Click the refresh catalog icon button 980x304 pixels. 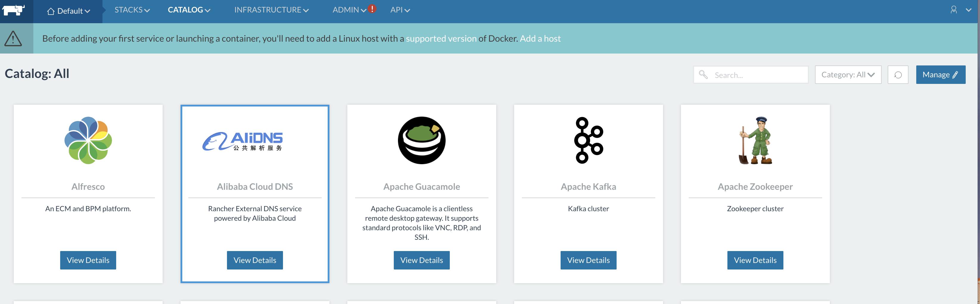tap(897, 75)
